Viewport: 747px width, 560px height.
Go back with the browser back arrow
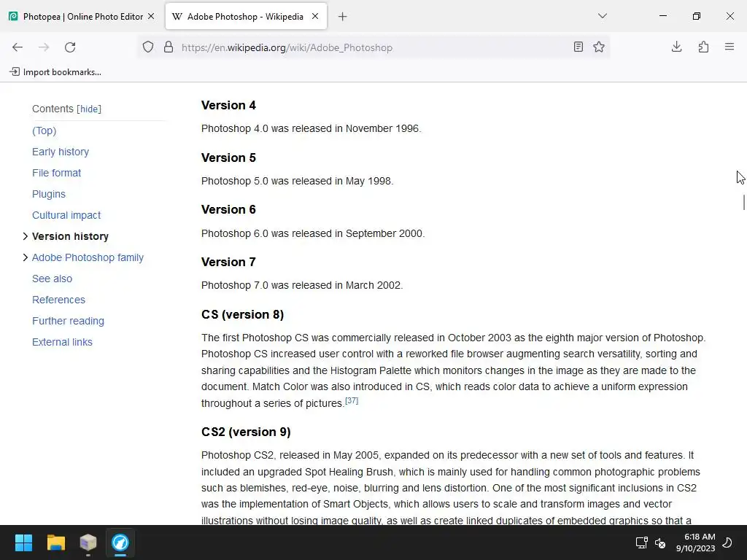point(18,47)
